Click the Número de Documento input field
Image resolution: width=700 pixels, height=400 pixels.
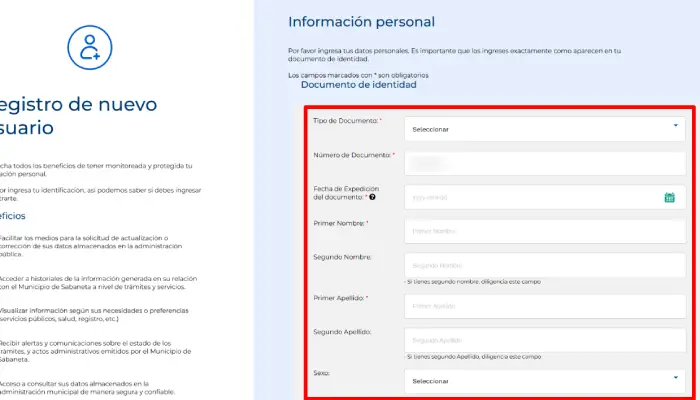545,163
